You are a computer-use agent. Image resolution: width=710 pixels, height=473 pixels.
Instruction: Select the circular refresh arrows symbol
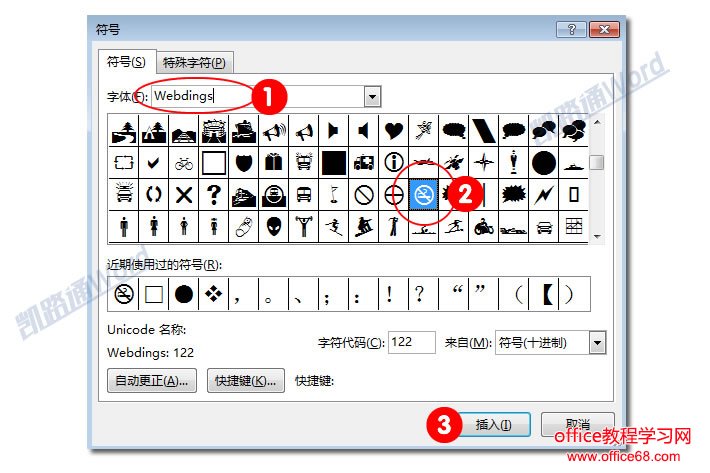point(154,195)
